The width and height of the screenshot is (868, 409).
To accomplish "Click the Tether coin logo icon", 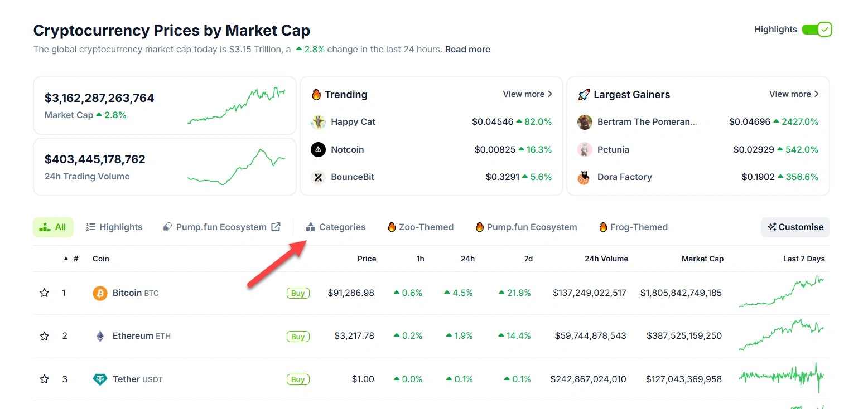I will coord(100,379).
